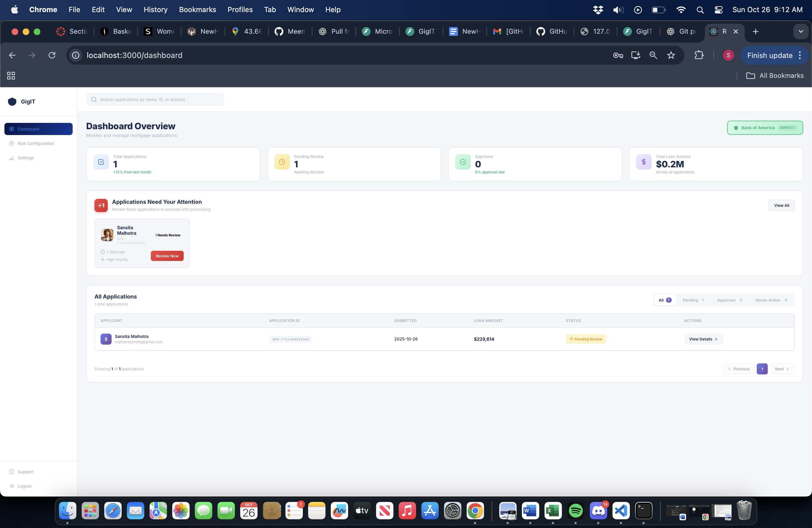Click the Total Applications card icon

click(101, 162)
